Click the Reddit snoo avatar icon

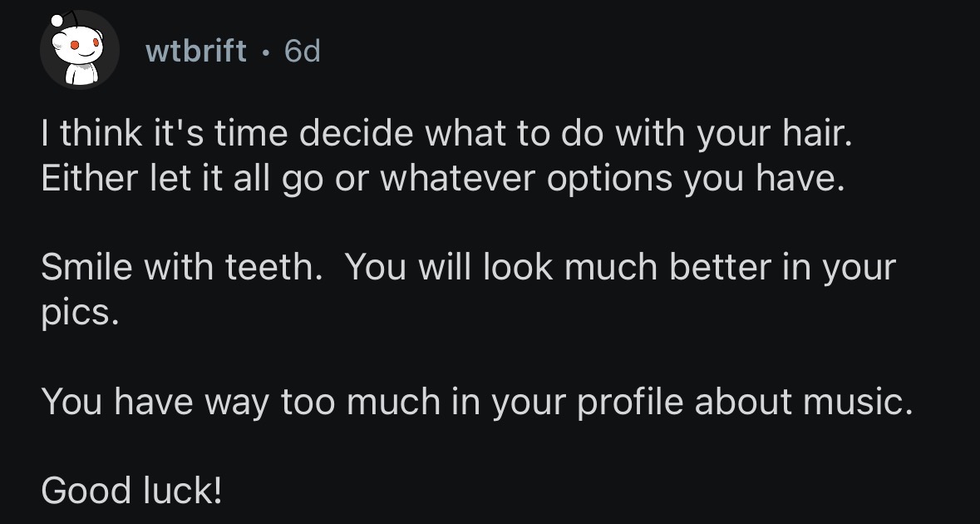pos(81,52)
